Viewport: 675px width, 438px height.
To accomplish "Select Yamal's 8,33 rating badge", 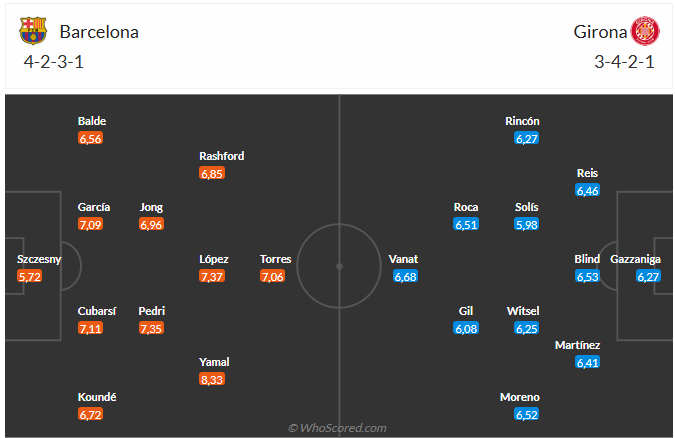I will [x=212, y=379].
